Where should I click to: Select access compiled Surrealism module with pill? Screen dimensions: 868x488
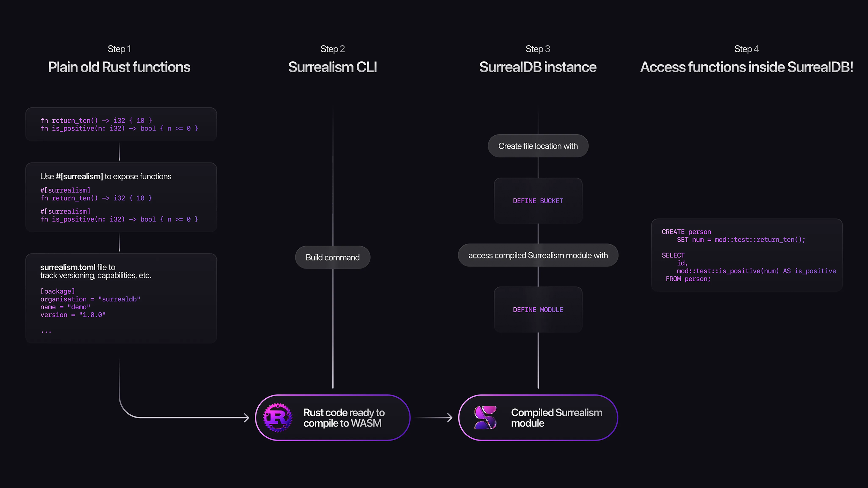click(538, 255)
